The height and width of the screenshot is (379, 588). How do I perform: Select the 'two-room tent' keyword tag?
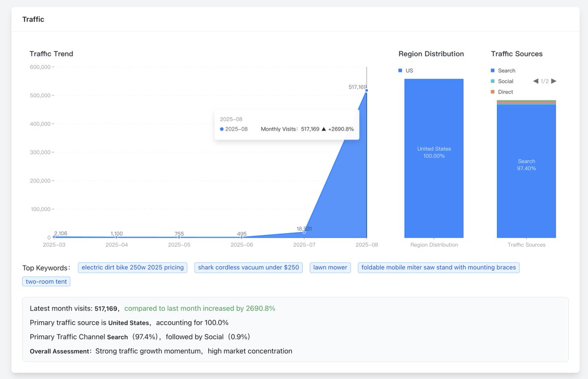47,282
